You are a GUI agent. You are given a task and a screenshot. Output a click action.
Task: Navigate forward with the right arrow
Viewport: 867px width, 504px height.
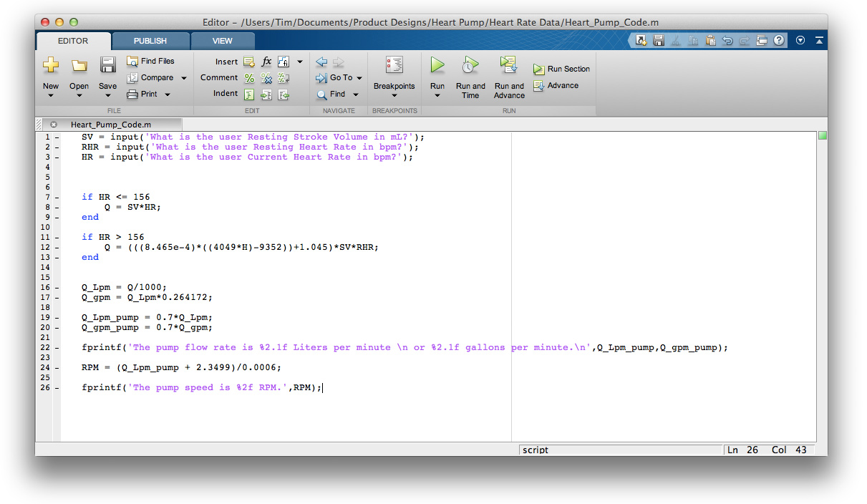click(339, 62)
